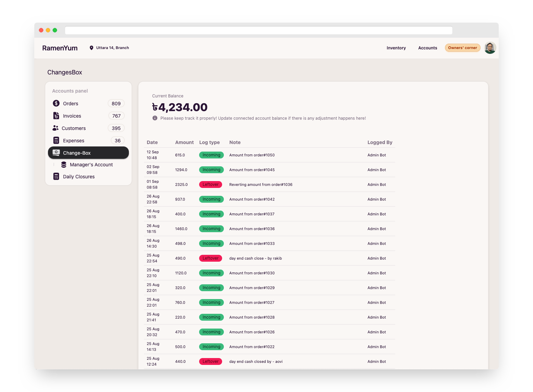The height and width of the screenshot is (392, 533).
Task: Click the profile avatar in the top bar
Action: pos(490,48)
